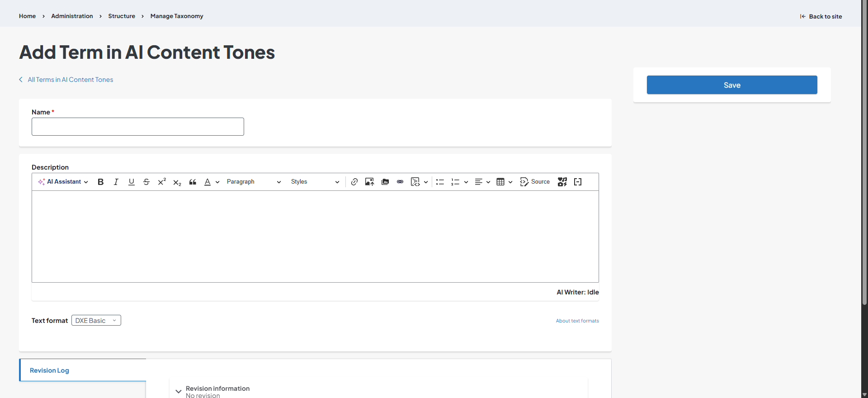Open the AI Assistant dropdown
The width and height of the screenshot is (868, 398).
click(x=63, y=182)
